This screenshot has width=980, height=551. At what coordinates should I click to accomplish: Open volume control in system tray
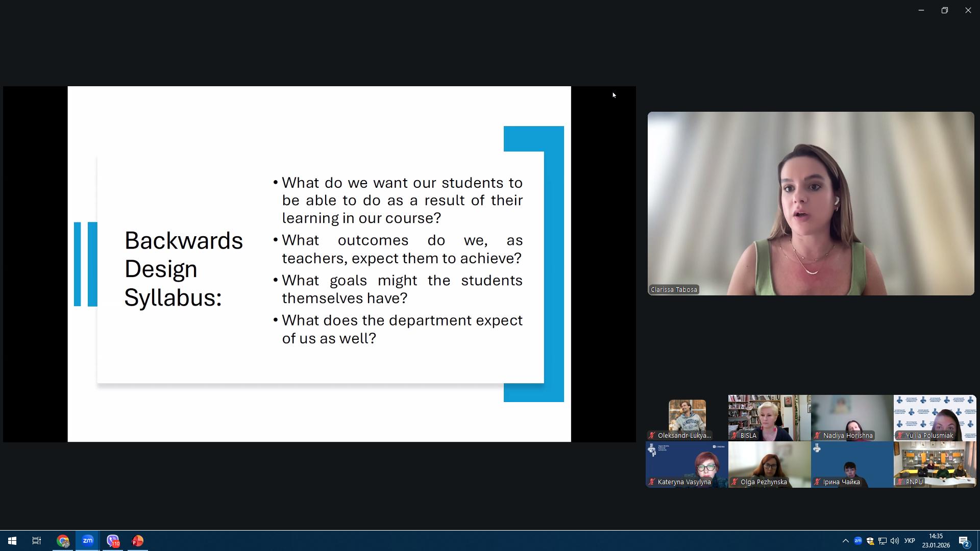tap(895, 541)
